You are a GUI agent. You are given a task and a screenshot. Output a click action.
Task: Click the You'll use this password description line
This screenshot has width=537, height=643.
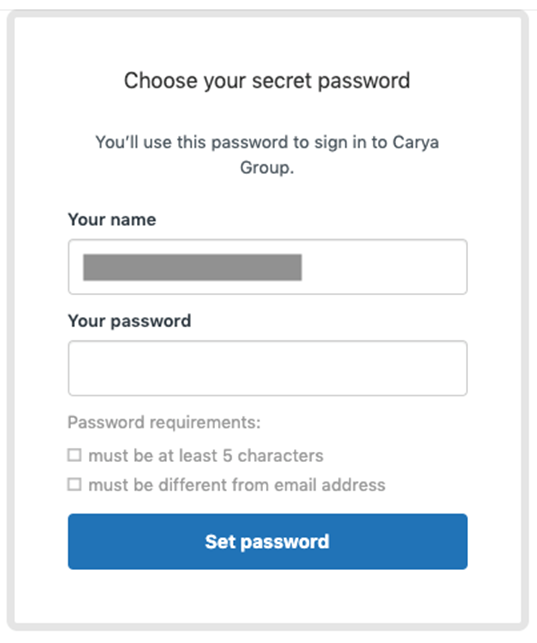267,142
